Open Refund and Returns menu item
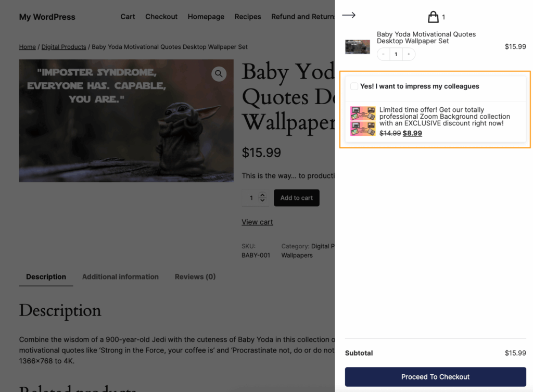The height and width of the screenshot is (392, 533). [303, 17]
